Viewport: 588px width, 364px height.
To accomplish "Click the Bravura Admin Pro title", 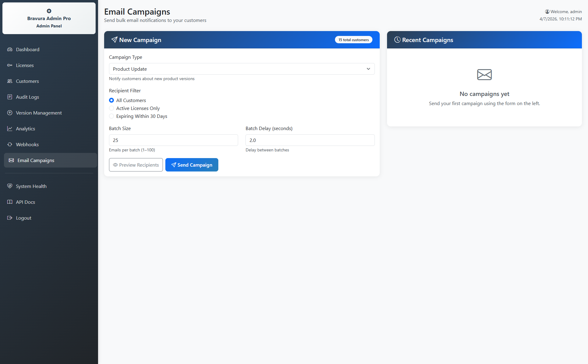I will pos(49,18).
